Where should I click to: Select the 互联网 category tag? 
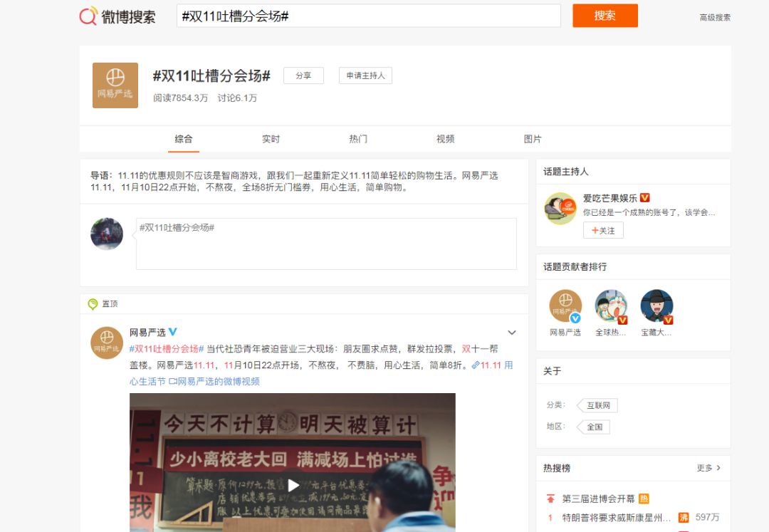(x=598, y=405)
